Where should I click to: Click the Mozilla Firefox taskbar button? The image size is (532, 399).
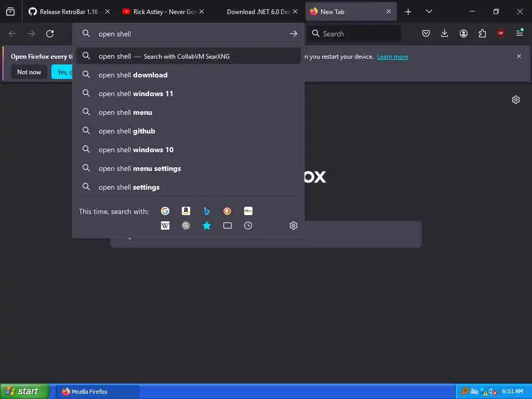[98, 392]
